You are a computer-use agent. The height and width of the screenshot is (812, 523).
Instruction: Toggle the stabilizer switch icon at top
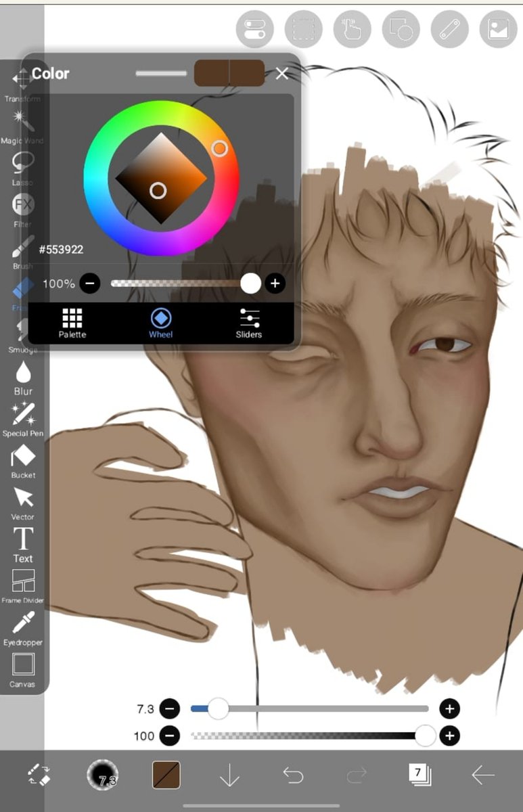[x=254, y=29]
